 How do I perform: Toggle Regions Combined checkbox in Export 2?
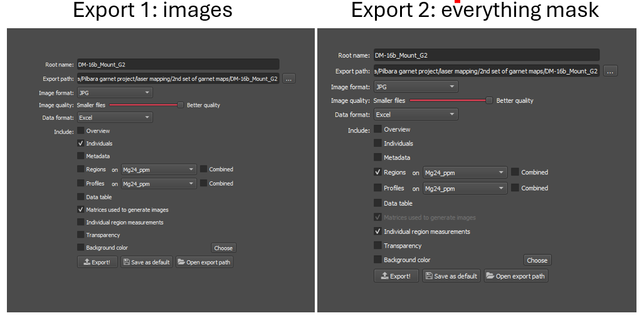tap(515, 172)
